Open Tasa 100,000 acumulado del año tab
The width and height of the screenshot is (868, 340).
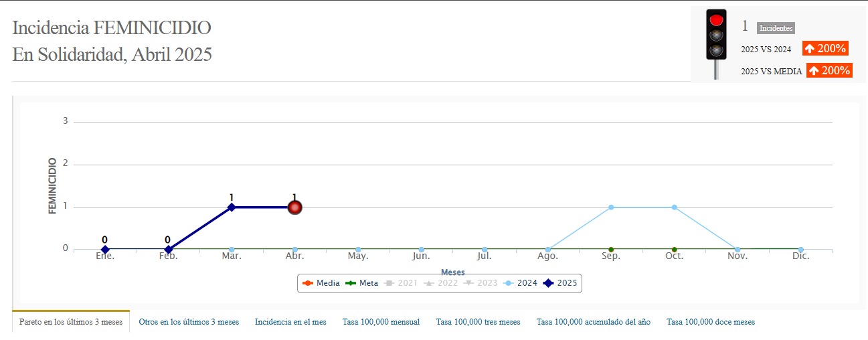593,322
